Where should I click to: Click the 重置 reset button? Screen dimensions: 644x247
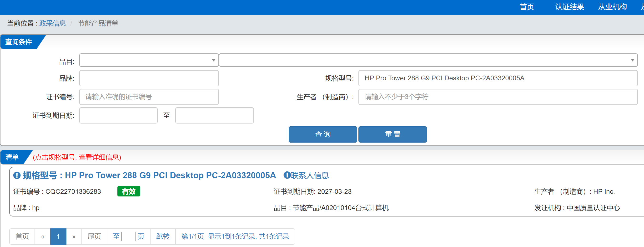click(x=392, y=134)
